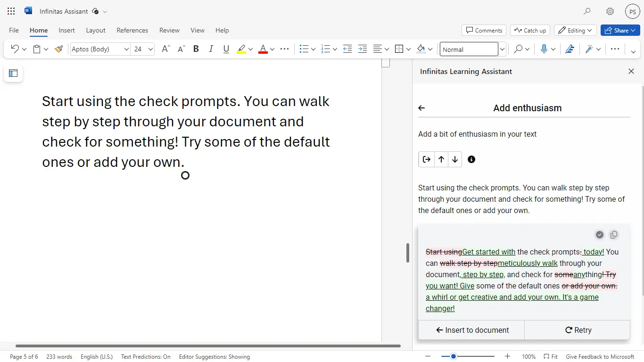Viewport: 644px width, 362px height.
Task: Expand the document title dropdown chevron
Action: click(x=105, y=11)
